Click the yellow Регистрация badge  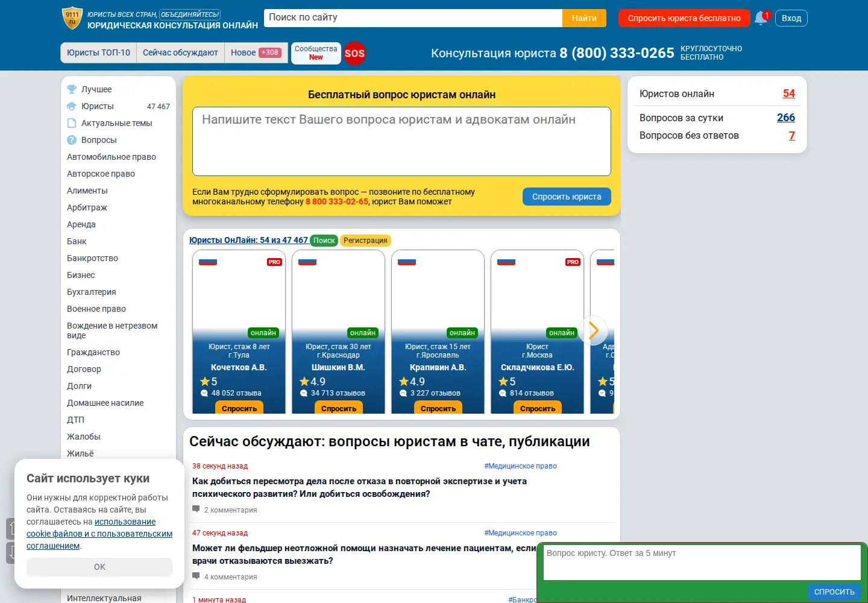[x=365, y=241]
